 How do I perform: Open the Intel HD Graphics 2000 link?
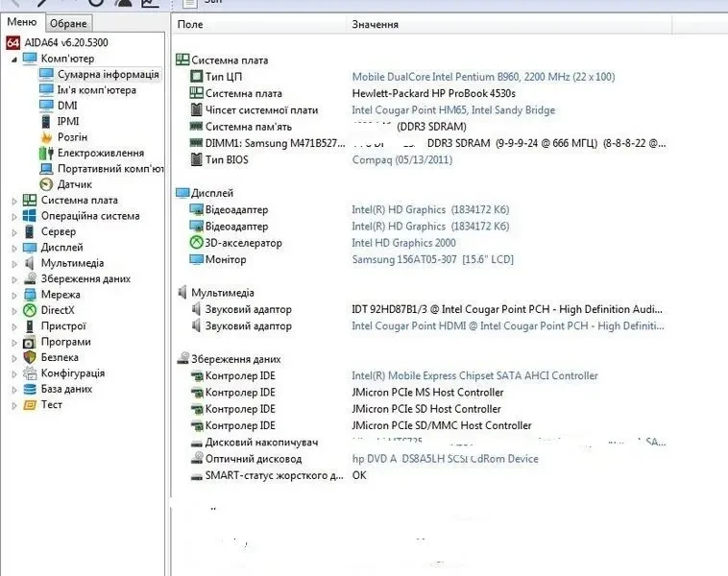coord(403,243)
